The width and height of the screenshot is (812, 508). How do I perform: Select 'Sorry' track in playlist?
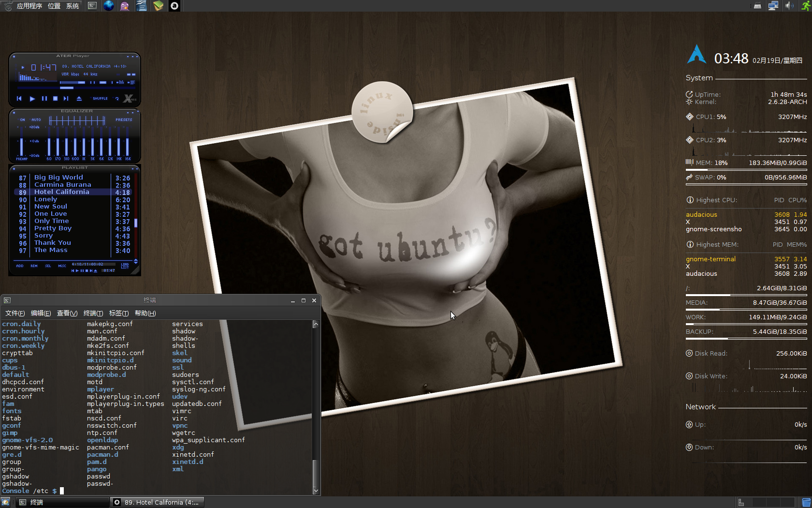43,236
